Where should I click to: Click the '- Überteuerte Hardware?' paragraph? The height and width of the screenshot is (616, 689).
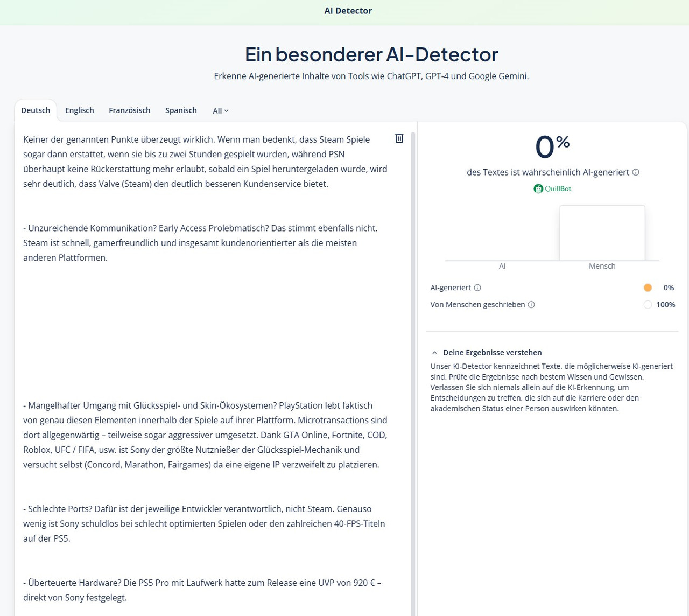pyautogui.click(x=202, y=590)
